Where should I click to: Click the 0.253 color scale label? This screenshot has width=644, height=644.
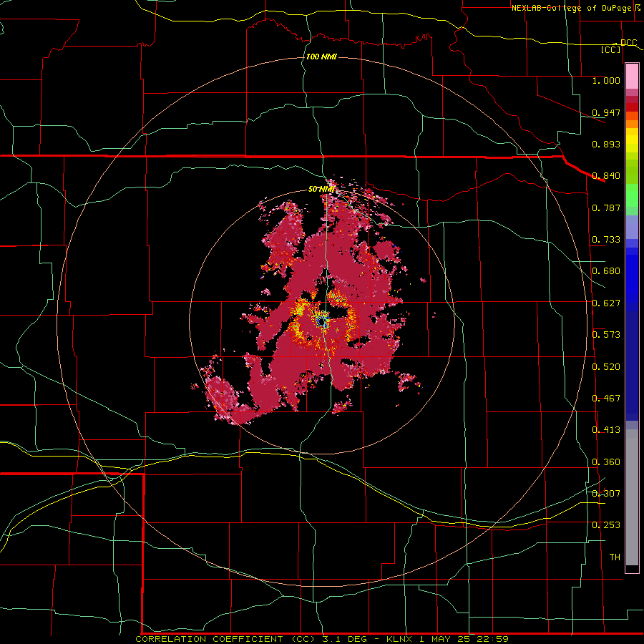tap(606, 525)
